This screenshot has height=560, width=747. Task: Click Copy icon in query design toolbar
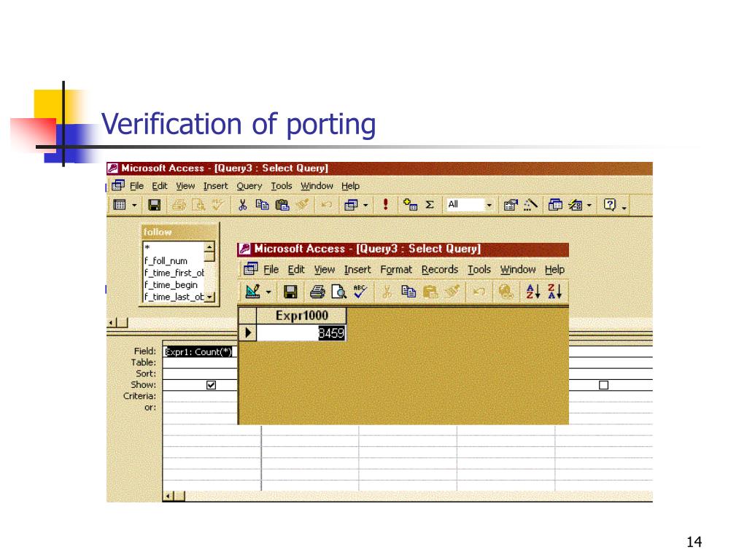pyautogui.click(x=262, y=205)
